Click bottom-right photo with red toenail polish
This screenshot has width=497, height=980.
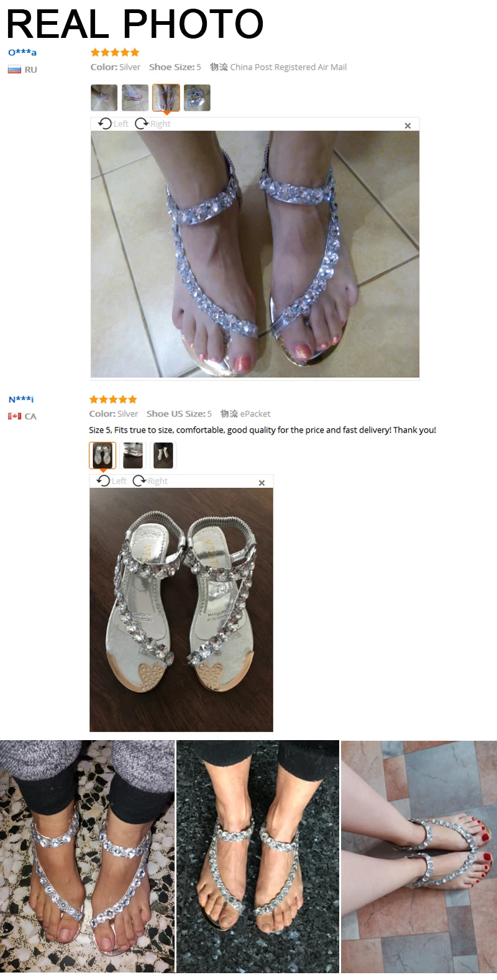[419, 856]
